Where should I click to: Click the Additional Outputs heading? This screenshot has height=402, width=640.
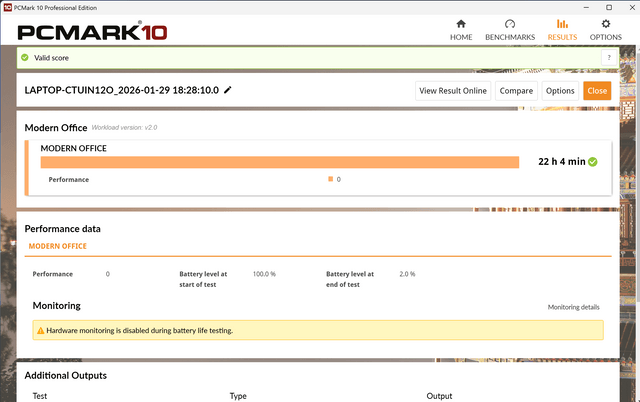[x=66, y=375]
